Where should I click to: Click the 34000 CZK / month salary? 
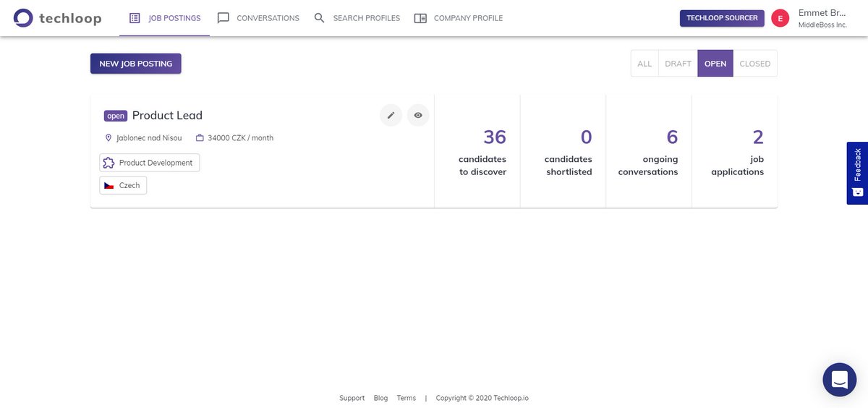point(240,137)
